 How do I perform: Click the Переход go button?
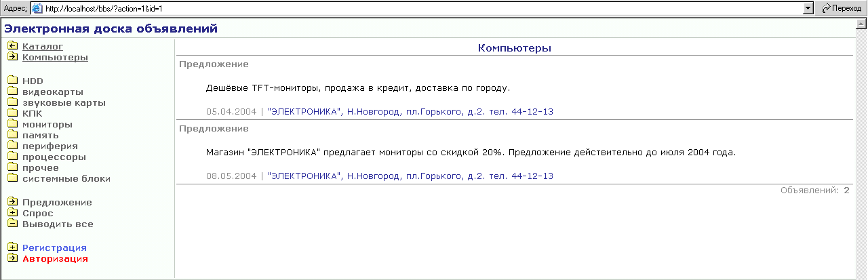(x=842, y=8)
